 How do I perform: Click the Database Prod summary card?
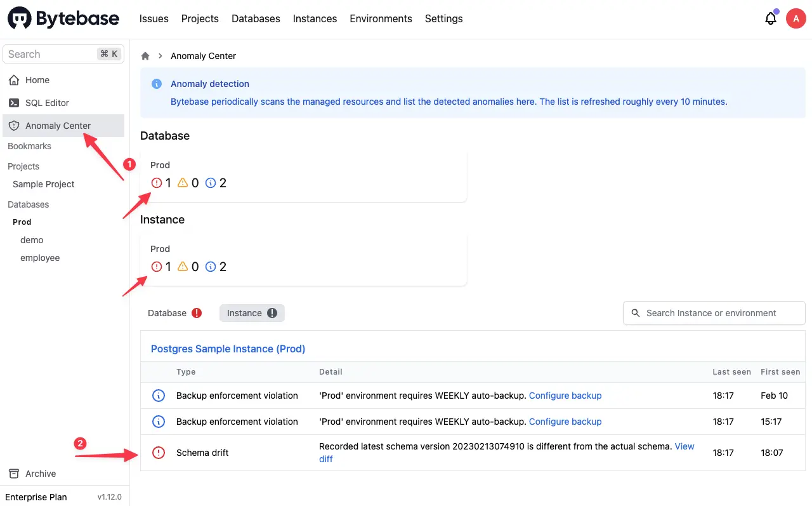point(303,176)
